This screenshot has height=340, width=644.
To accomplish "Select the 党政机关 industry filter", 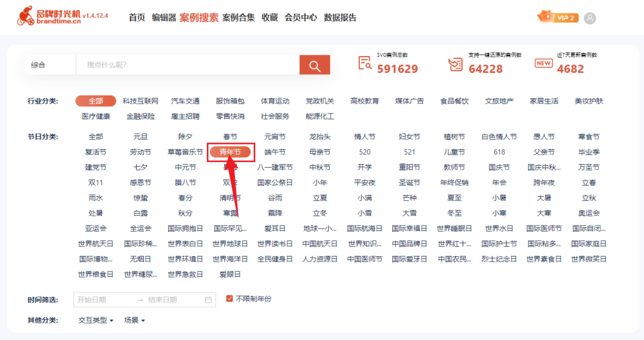I will (320, 101).
